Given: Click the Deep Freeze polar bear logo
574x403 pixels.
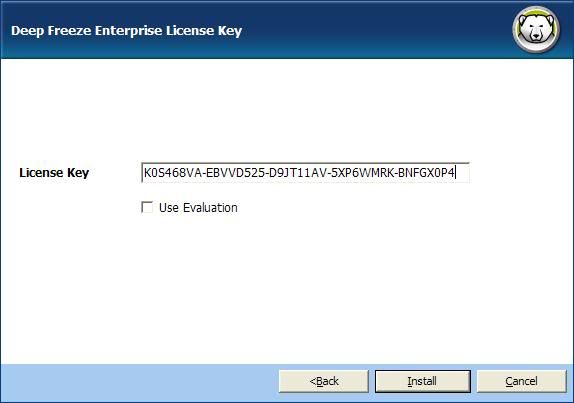Looking at the screenshot, I should tap(536, 29).
